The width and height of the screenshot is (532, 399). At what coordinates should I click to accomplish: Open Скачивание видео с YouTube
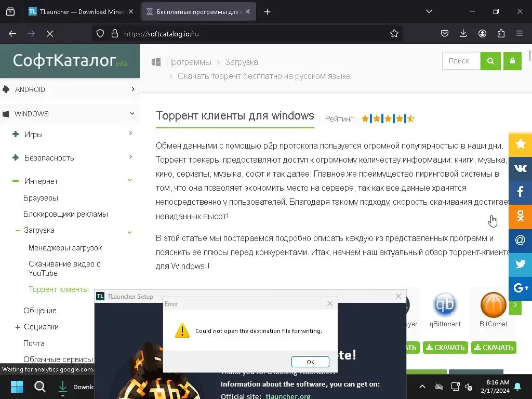[x=64, y=269]
